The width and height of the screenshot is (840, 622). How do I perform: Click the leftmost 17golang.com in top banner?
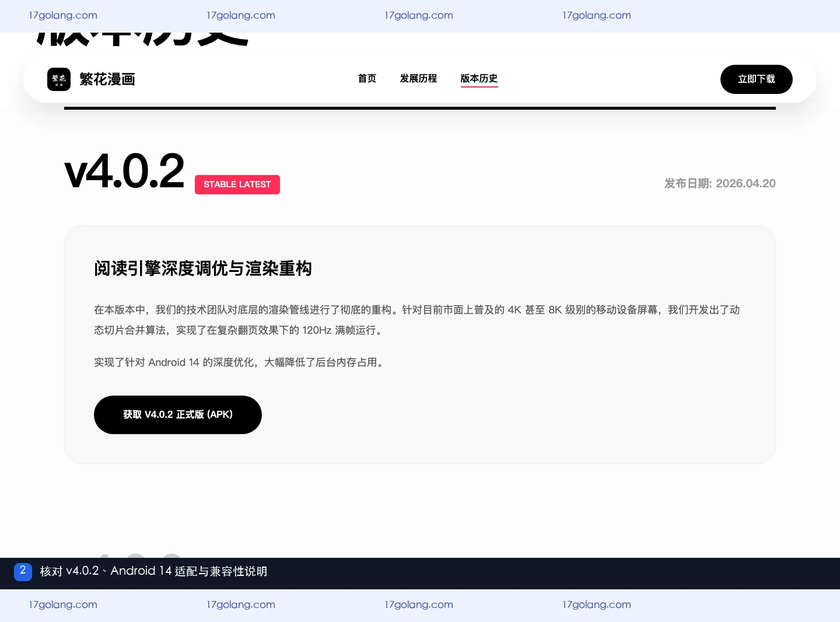point(63,15)
